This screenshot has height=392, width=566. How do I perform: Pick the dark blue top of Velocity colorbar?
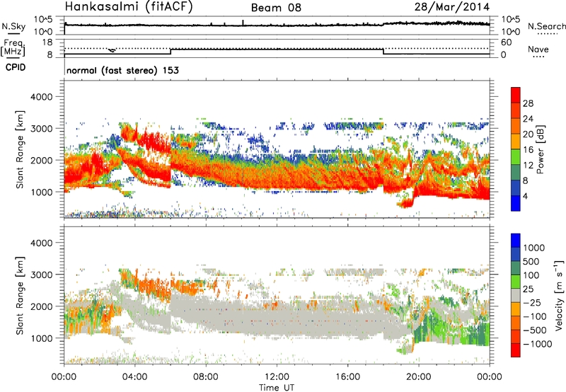516,241
